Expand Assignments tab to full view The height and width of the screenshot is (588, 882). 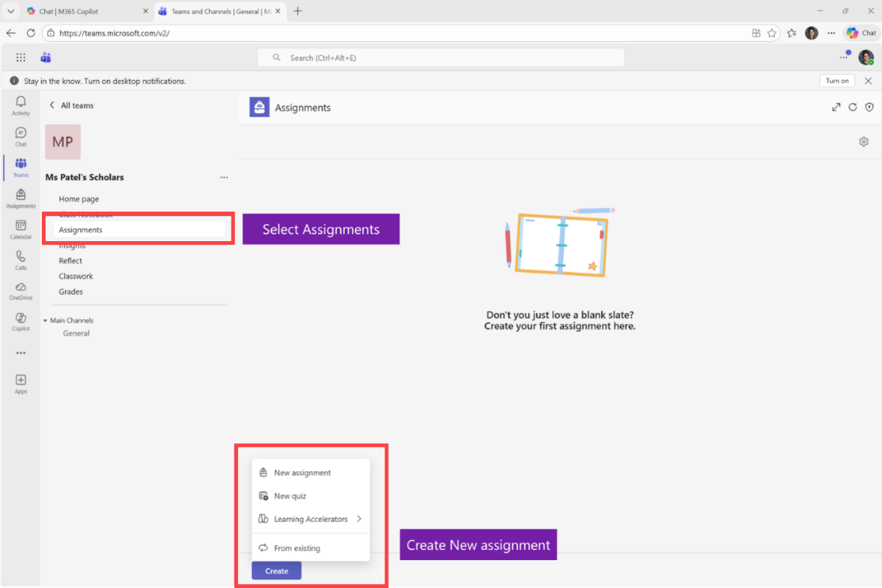coord(836,107)
